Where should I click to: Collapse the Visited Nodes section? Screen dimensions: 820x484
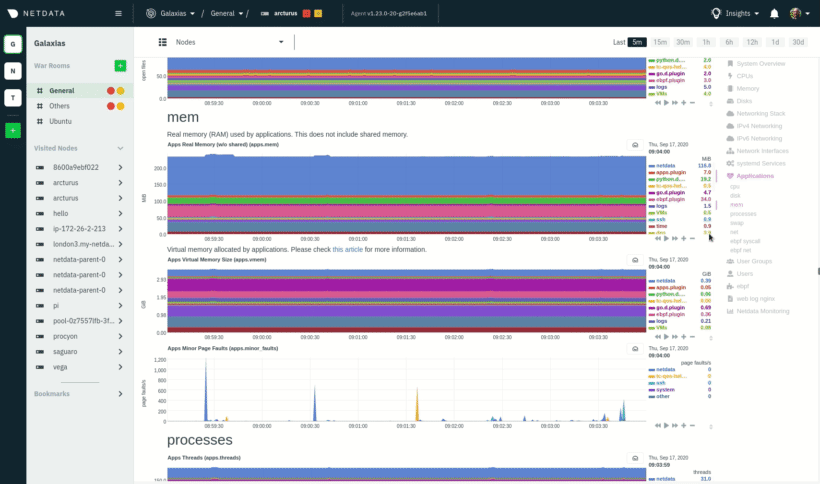click(x=120, y=148)
